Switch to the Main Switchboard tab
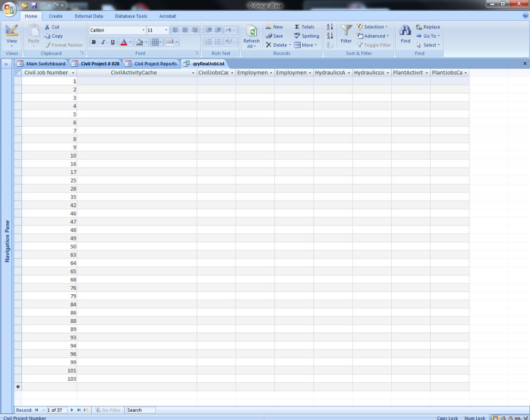Screen dimensions: 530x420 click(41, 64)
